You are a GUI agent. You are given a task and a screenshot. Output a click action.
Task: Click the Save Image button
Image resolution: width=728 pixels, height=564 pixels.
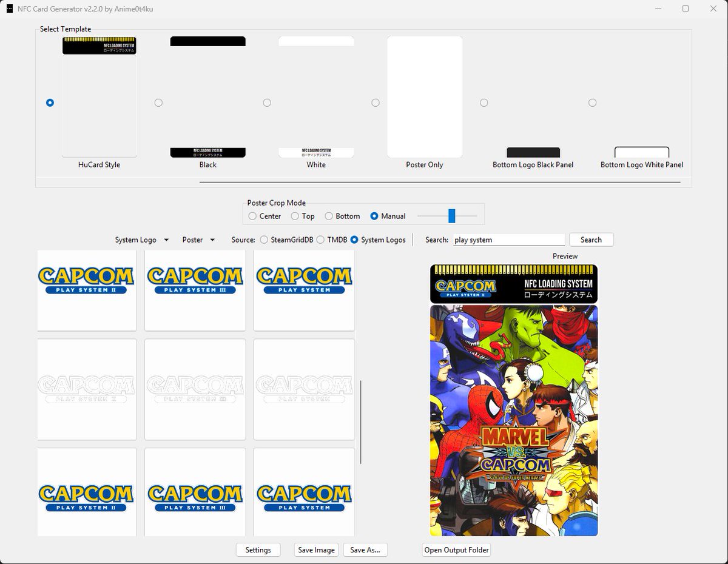click(316, 550)
